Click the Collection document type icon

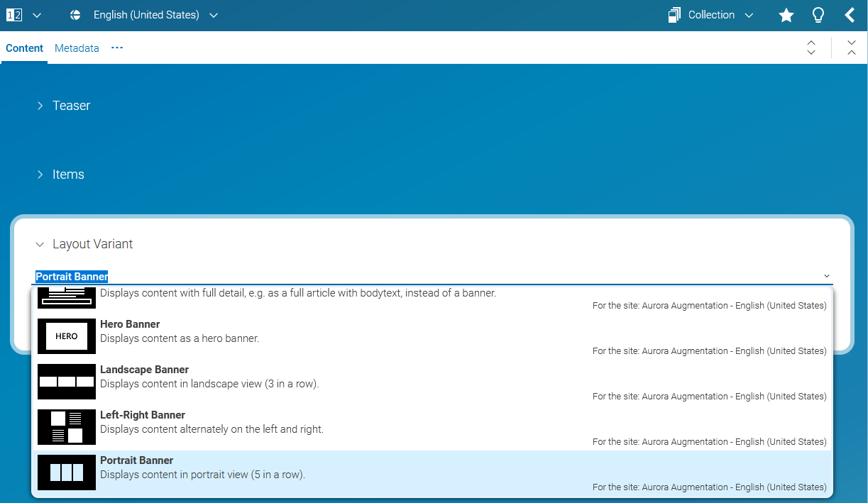click(x=674, y=15)
